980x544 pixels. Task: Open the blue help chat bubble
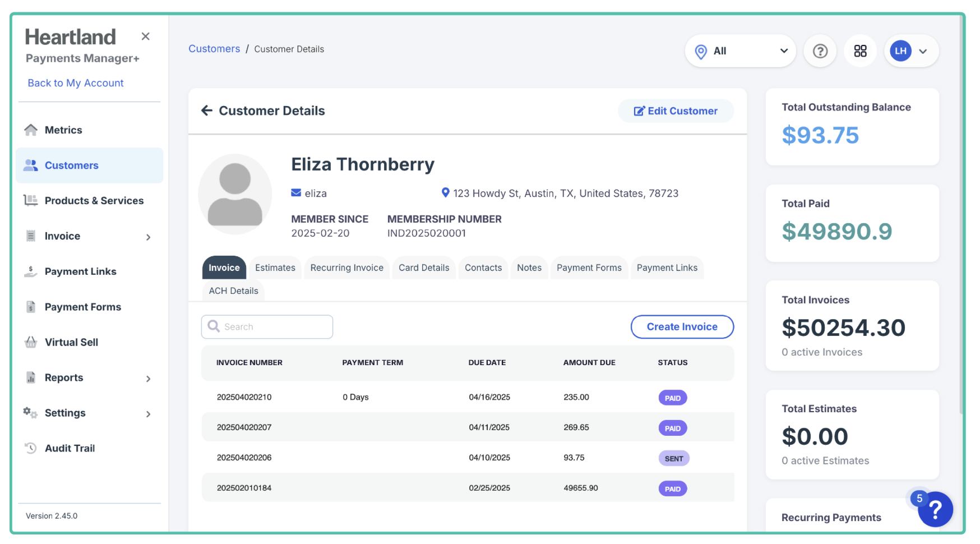click(935, 509)
